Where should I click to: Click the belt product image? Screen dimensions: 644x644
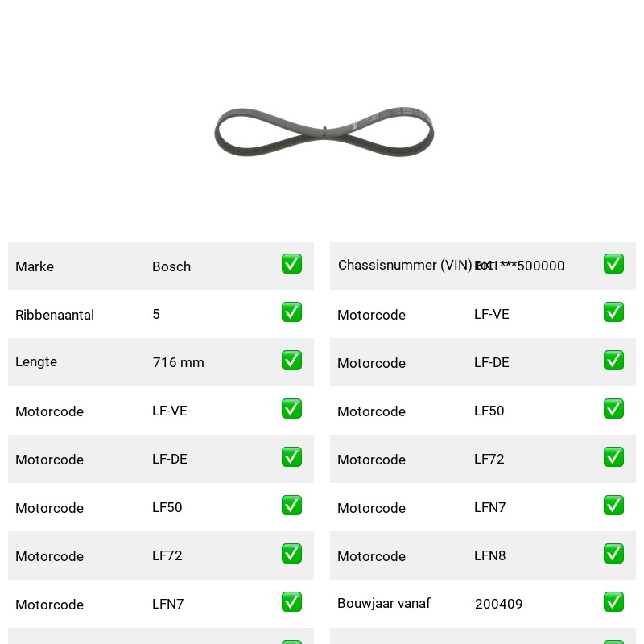324,132
